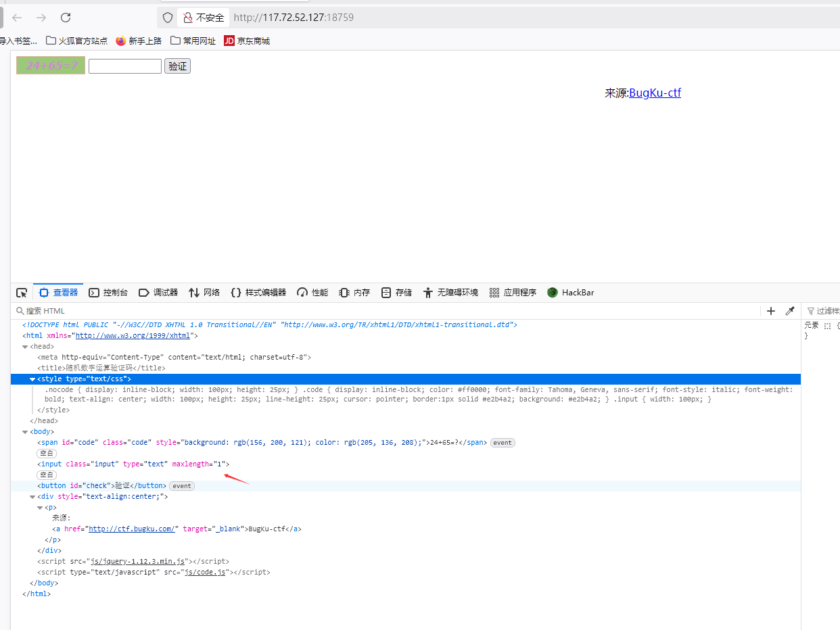Toggle the event badge on check button
Viewport: 840px width, 630px height.
pyautogui.click(x=181, y=486)
